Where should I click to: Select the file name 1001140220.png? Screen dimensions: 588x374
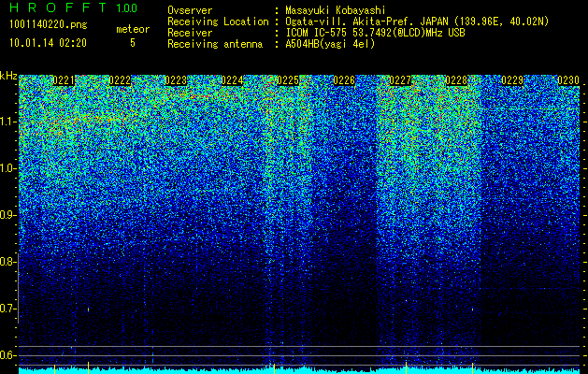tap(48, 24)
